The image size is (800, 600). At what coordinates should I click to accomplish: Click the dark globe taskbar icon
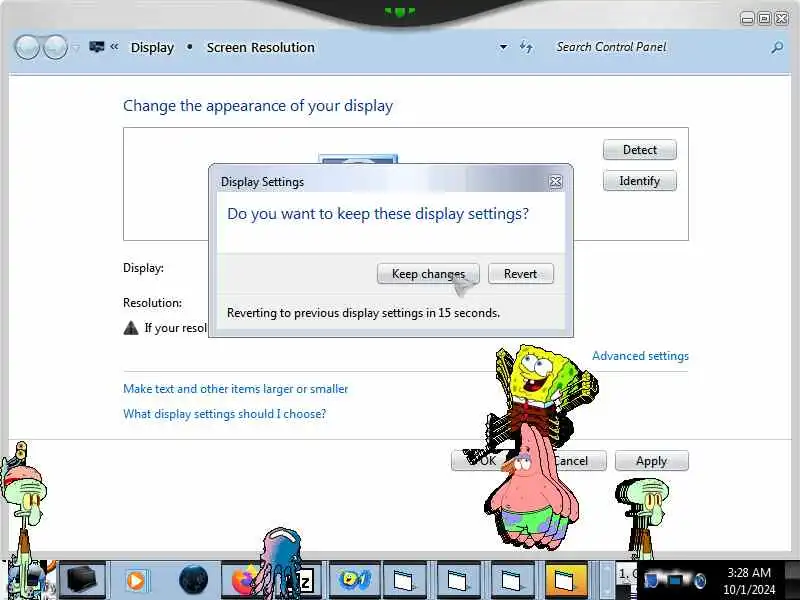[x=193, y=581]
